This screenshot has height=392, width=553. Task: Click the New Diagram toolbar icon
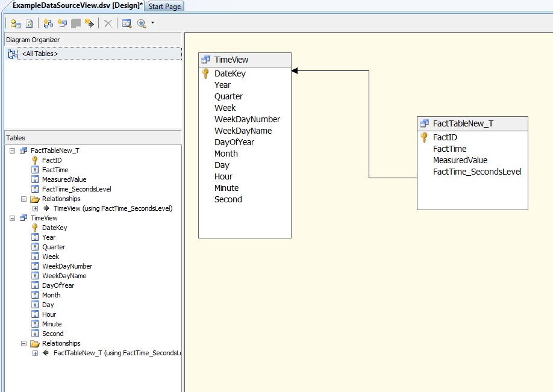(49, 23)
